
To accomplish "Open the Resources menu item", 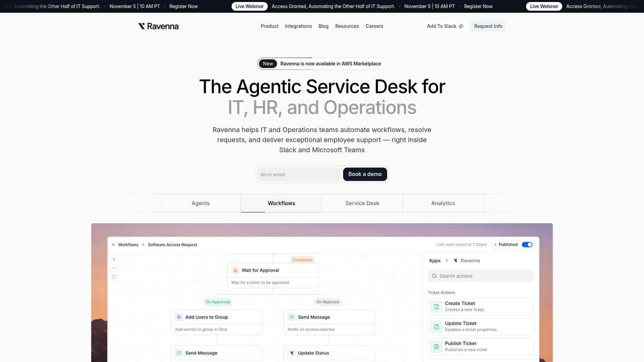I will (x=347, y=26).
